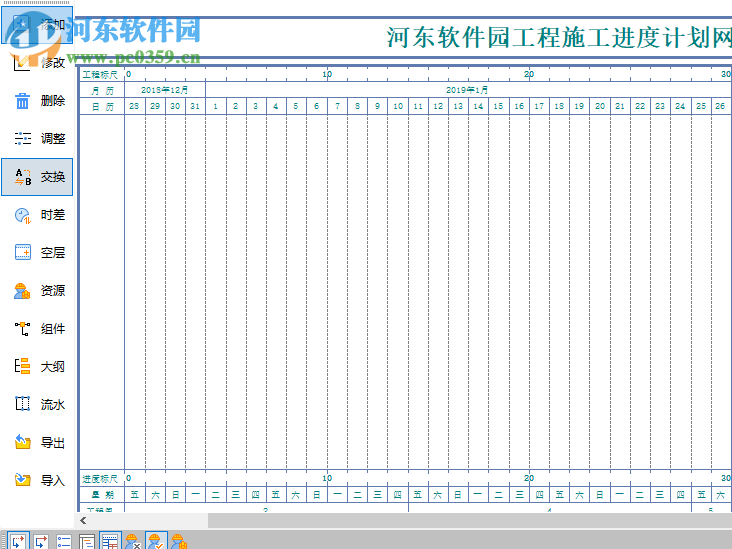The width and height of the screenshot is (732, 549).
Task: Click the 月历 row label
Action: click(x=102, y=90)
